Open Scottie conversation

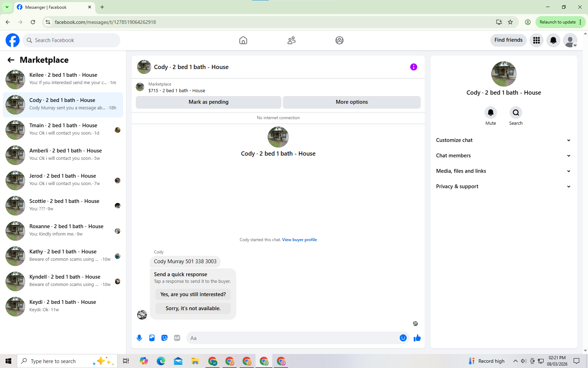[63, 205]
